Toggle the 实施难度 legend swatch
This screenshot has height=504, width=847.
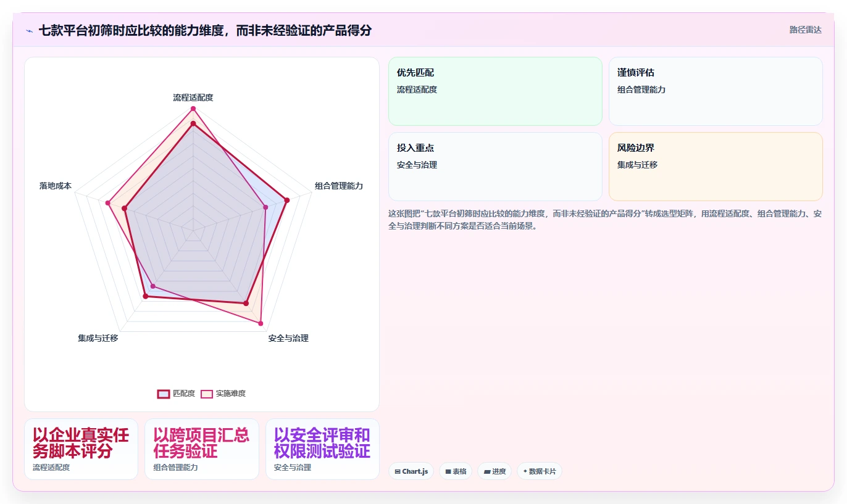[206, 394]
